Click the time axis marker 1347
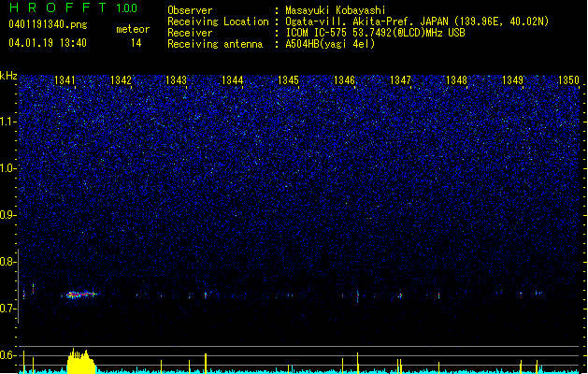This screenshot has width=588, height=374. 400,80
